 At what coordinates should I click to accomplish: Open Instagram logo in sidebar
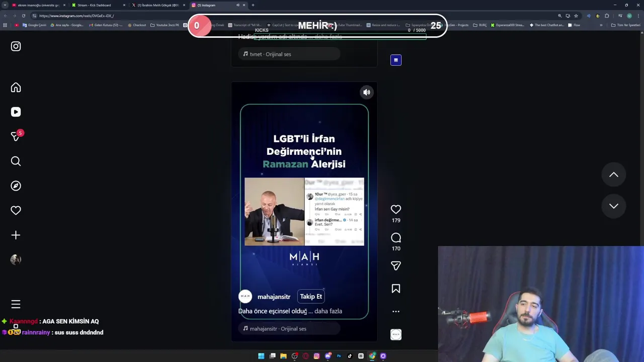click(x=16, y=46)
